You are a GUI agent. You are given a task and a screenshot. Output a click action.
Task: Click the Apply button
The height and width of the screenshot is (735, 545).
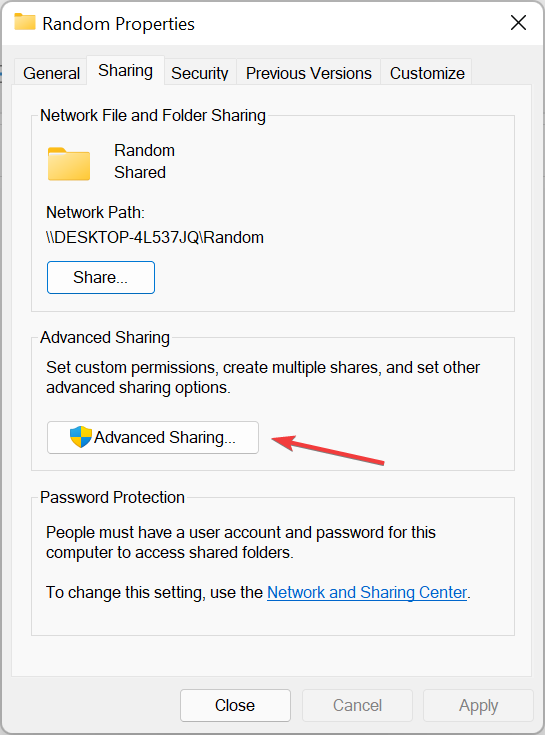tap(478, 705)
